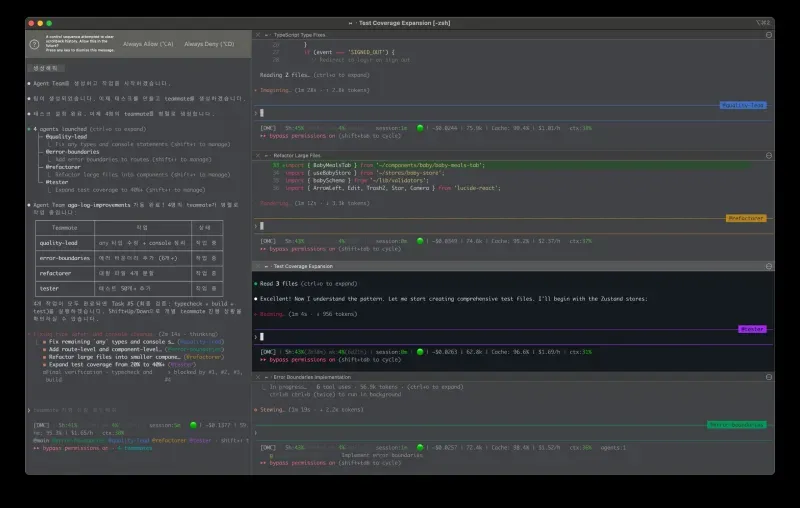Click the blue @quality-lead badge
Viewport: 800px width, 508px height.
click(x=743, y=104)
